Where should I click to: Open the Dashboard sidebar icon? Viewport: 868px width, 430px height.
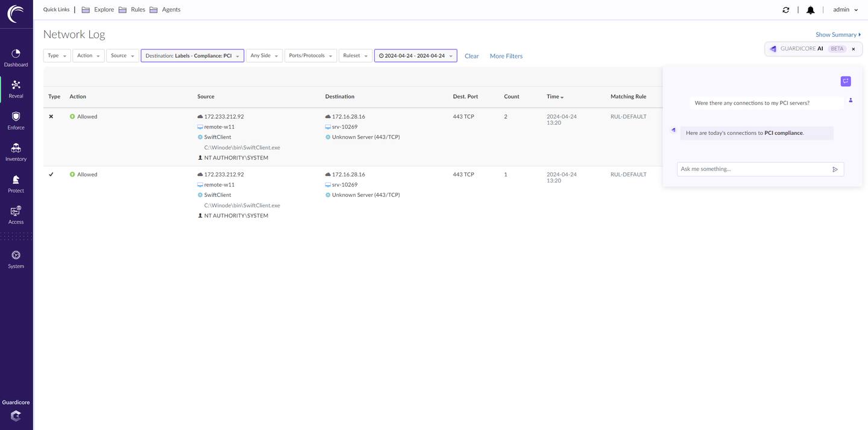tap(16, 54)
